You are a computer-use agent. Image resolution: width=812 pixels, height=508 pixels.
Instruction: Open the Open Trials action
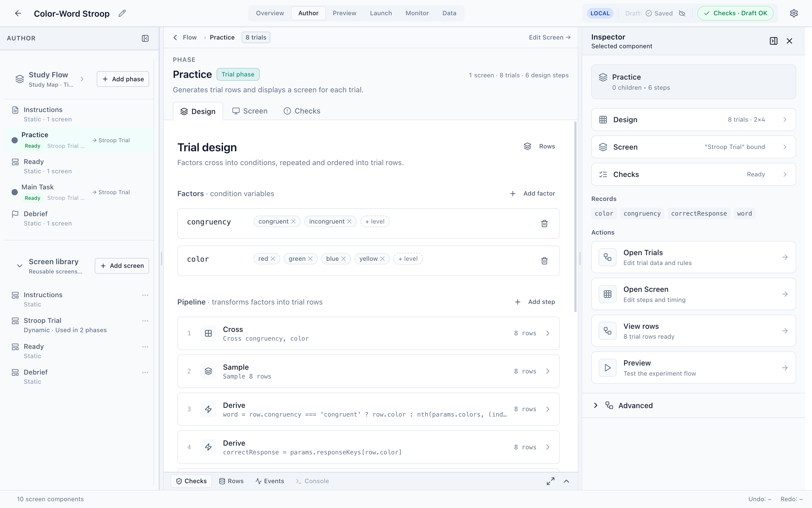click(693, 257)
